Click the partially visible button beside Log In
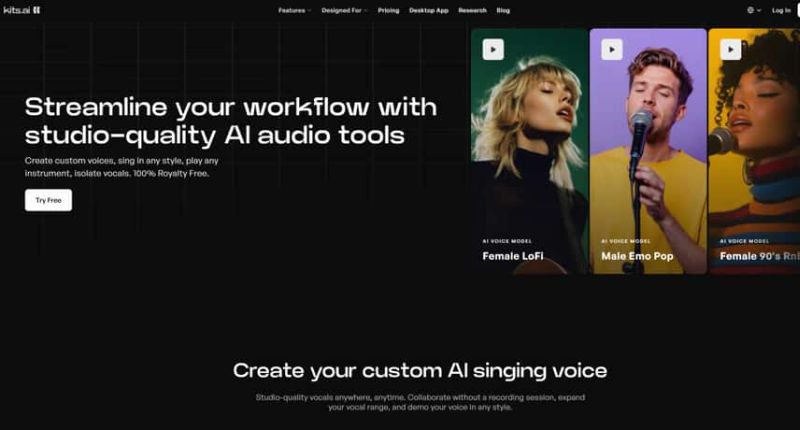The width and height of the screenshot is (800, 430). 798,10
